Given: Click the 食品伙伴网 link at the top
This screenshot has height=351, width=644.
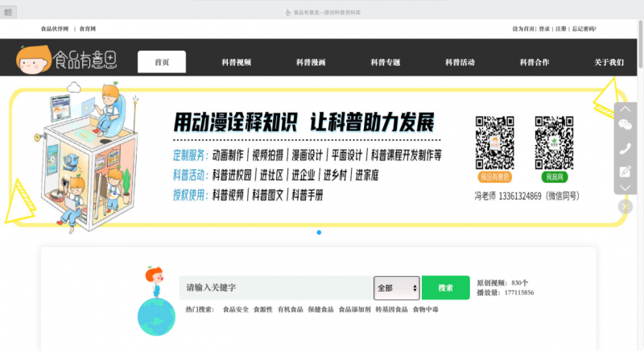Looking at the screenshot, I should 55,29.
